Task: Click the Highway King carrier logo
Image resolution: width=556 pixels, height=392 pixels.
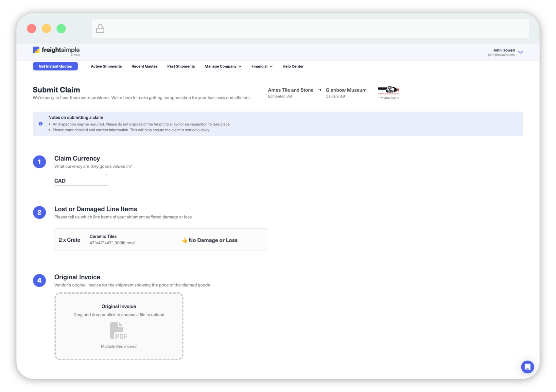Action: tap(388, 90)
